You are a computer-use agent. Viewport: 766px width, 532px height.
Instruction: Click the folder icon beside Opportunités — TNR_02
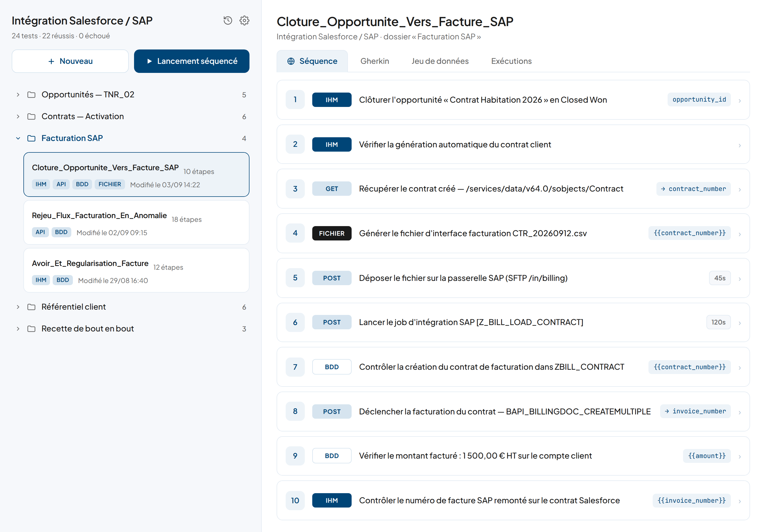31,95
